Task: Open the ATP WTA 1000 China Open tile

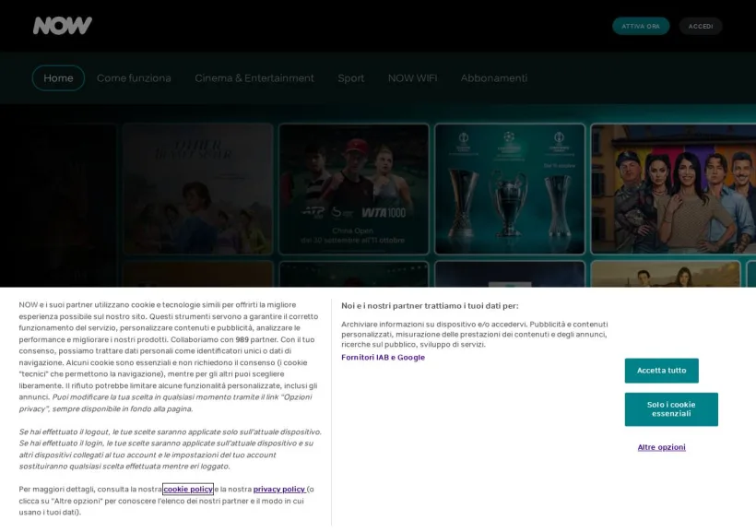Action: point(354,189)
